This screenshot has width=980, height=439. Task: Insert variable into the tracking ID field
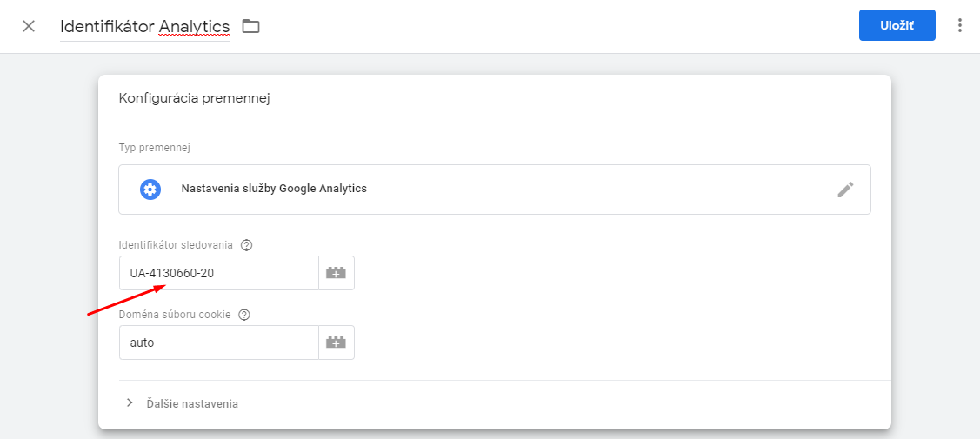point(337,273)
